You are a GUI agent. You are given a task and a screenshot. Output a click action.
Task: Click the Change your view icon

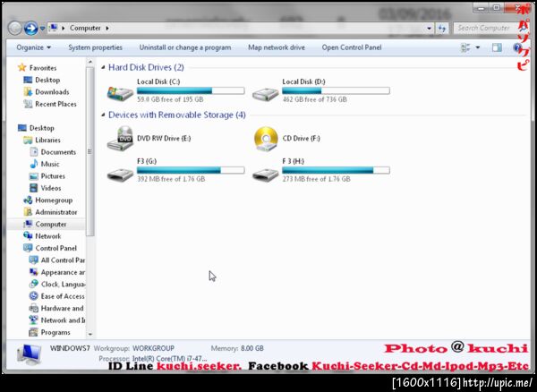point(465,47)
